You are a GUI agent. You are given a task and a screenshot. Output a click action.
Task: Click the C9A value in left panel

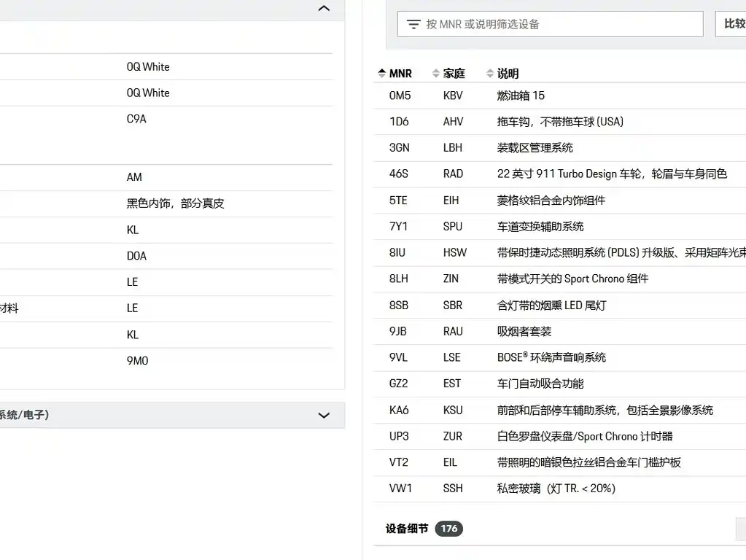pyautogui.click(x=136, y=119)
